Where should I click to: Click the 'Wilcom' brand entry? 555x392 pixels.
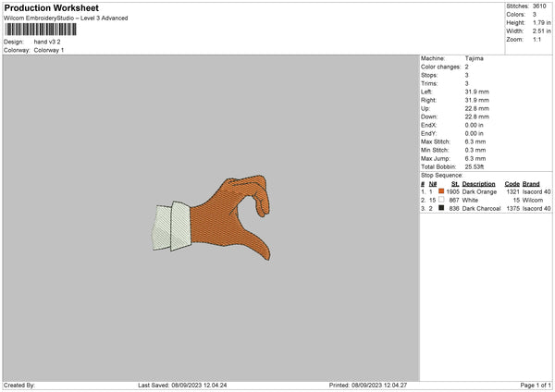[x=533, y=201]
